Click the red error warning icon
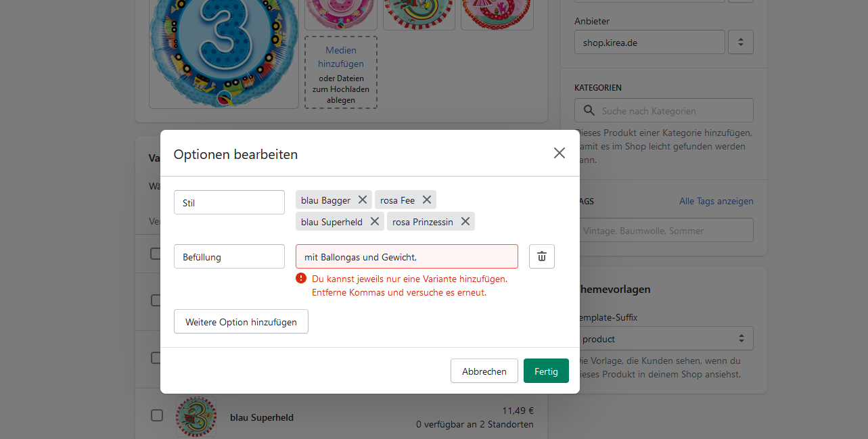 [x=301, y=278]
